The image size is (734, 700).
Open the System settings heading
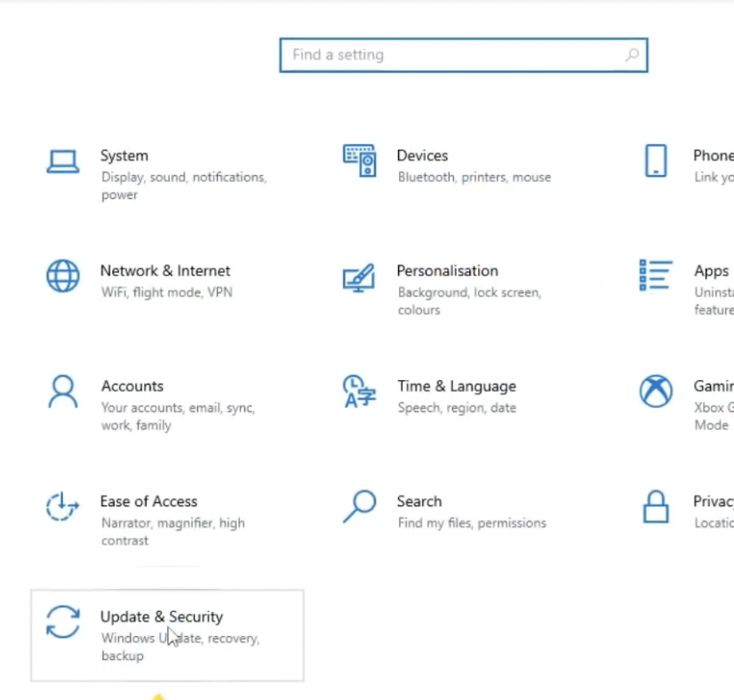(x=124, y=155)
